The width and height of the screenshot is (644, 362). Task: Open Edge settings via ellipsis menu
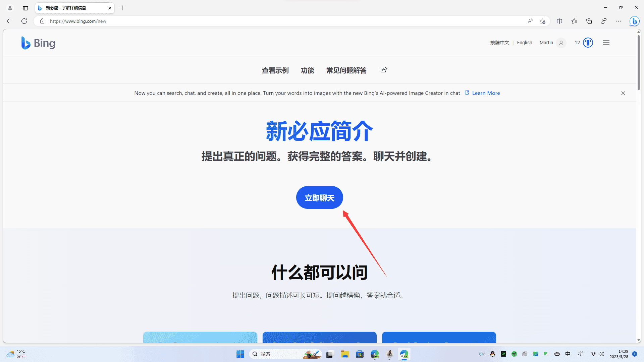(x=619, y=21)
